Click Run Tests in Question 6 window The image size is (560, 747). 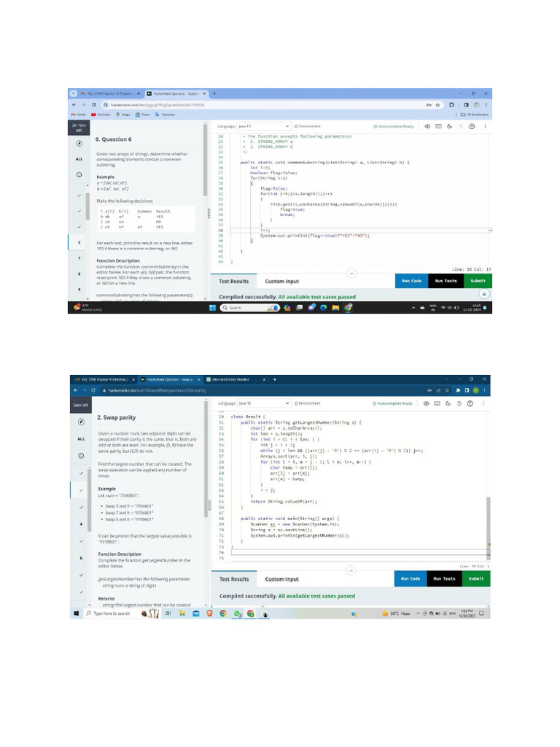coord(446,281)
